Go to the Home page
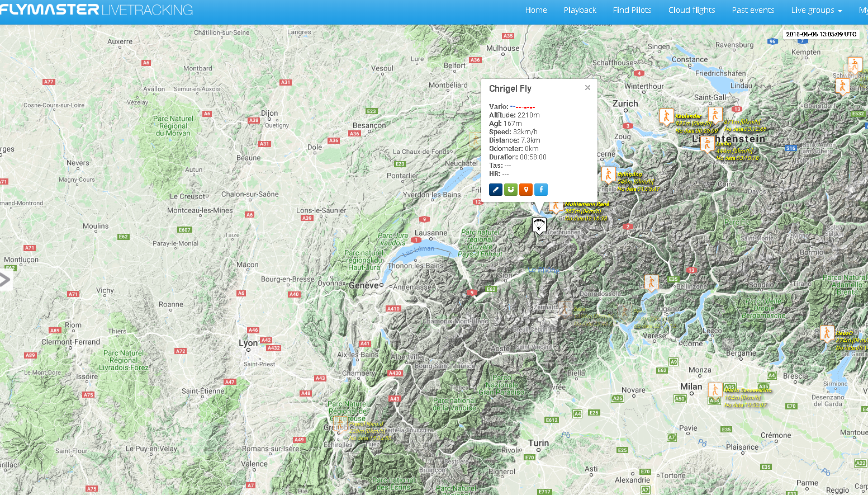868x495 pixels. [536, 10]
